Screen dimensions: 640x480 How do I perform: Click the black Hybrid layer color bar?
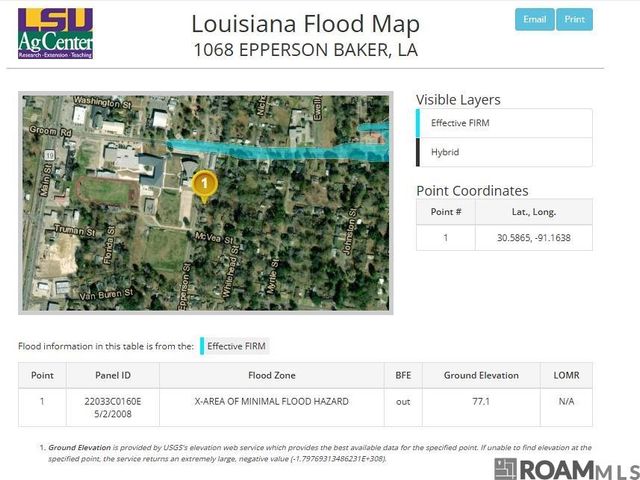(x=418, y=152)
